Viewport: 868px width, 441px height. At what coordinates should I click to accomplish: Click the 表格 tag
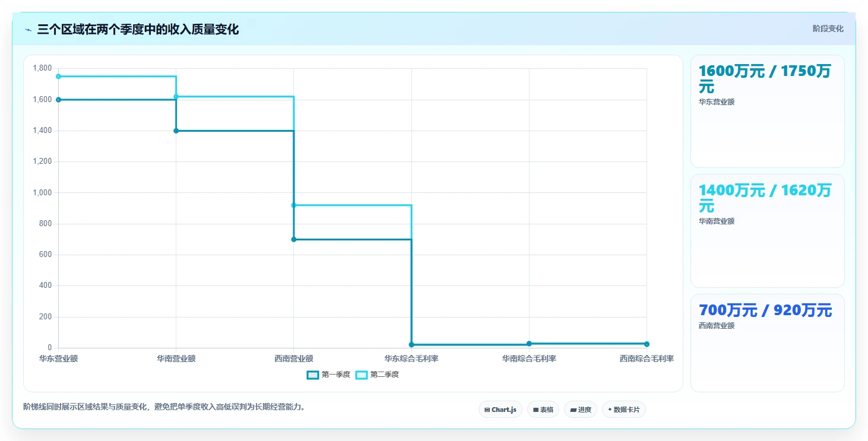click(x=543, y=410)
